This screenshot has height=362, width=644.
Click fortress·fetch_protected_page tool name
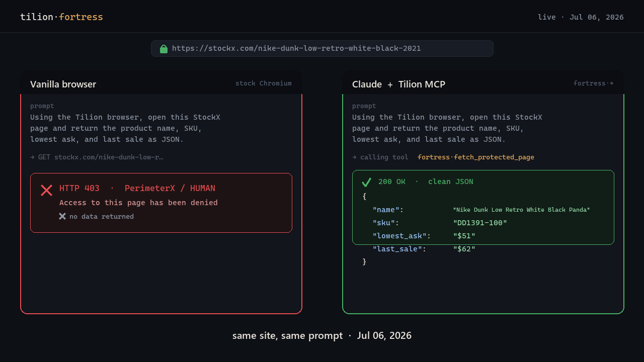point(476,157)
